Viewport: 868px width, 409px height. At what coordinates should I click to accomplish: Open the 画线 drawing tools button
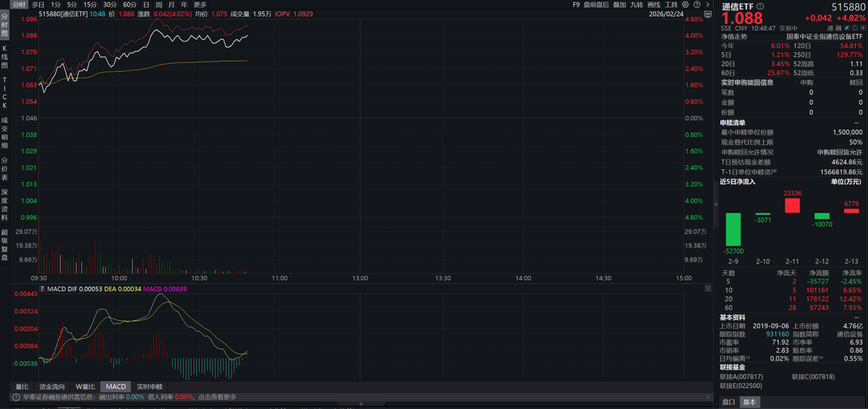click(653, 4)
